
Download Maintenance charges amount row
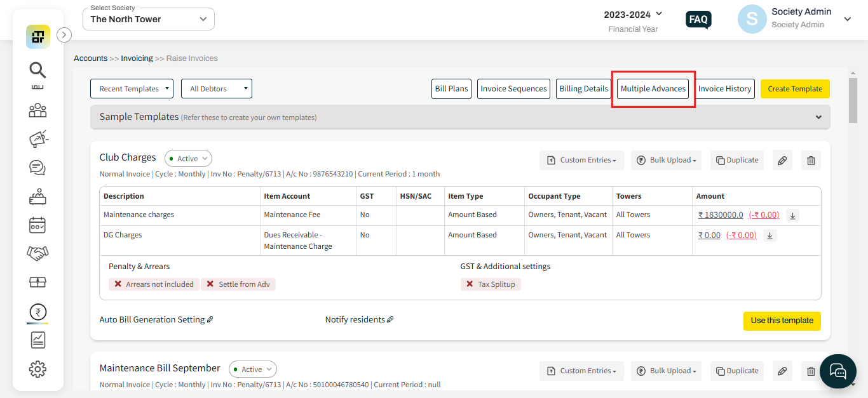tap(792, 215)
